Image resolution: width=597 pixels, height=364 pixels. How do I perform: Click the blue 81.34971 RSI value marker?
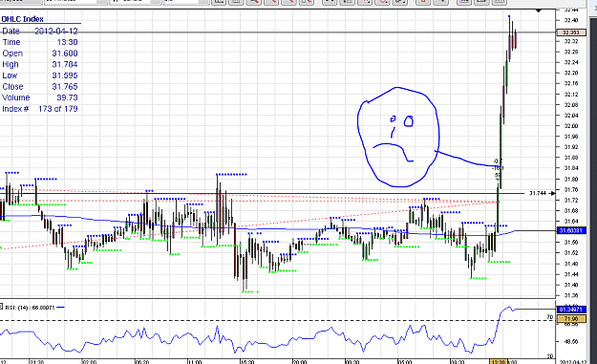571,310
